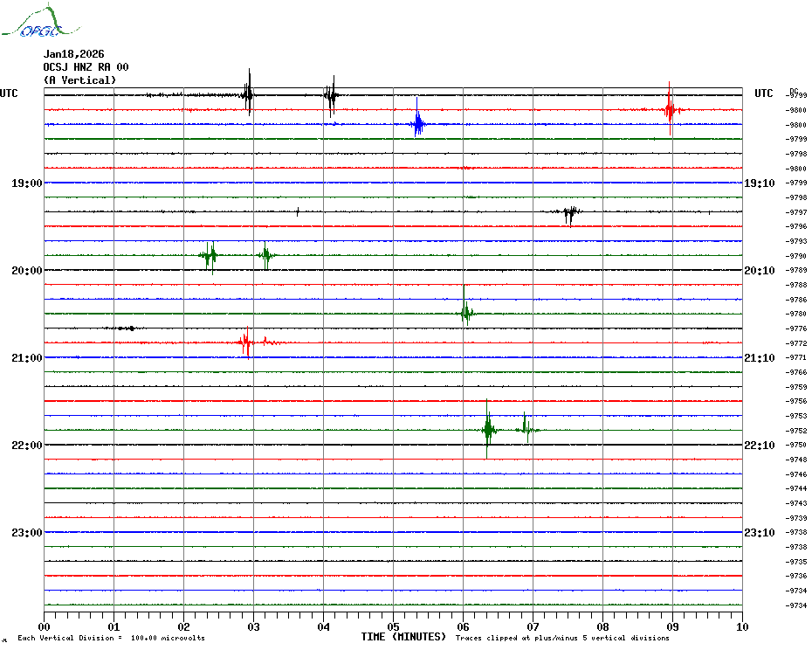
Task: Click the 19:00 time label
Action: point(26,183)
